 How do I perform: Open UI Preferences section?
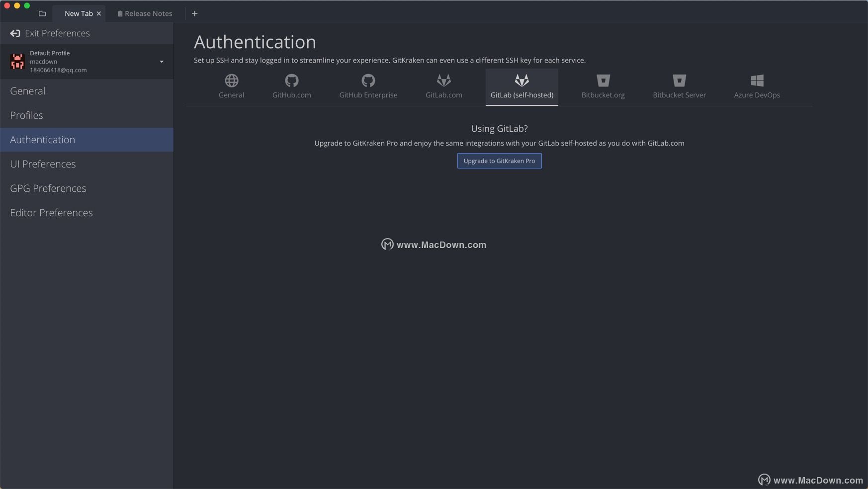(x=87, y=164)
